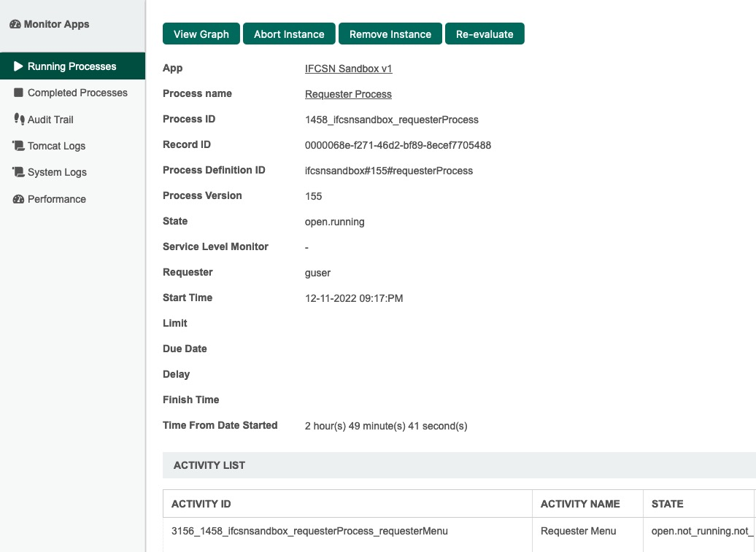Screen dimensions: 756x552
Task: Click the ACTIVITY LIST section header
Action: [209, 465]
